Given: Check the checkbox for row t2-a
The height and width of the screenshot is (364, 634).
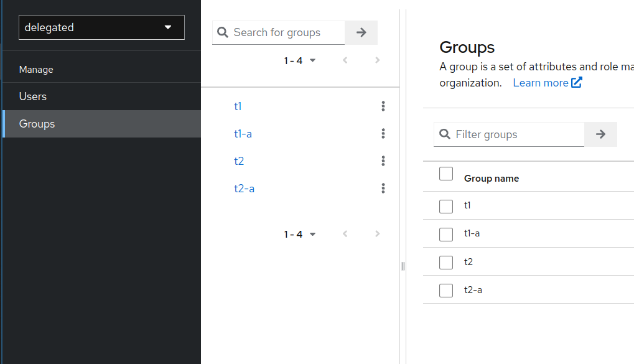Looking at the screenshot, I should 446,290.
